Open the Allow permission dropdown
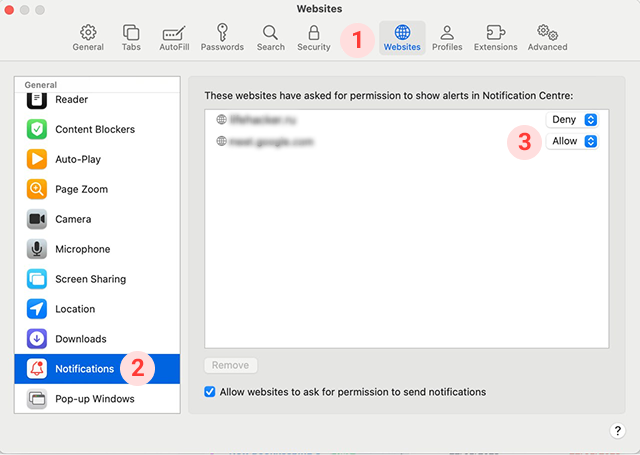 (573, 141)
